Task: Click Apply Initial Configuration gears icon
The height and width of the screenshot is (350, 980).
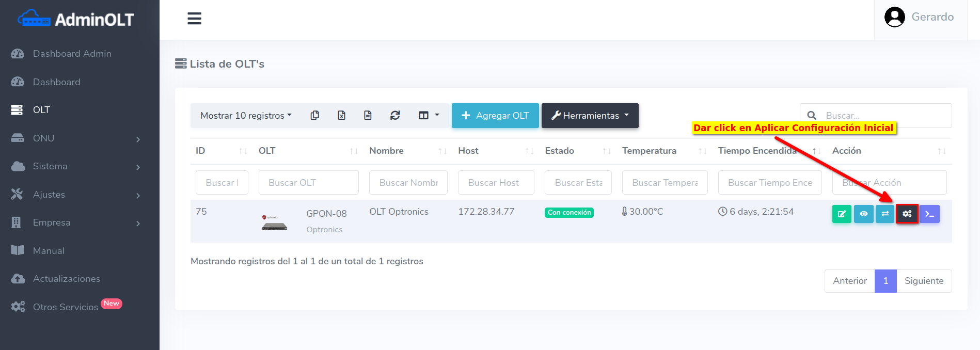Action: 907,214
